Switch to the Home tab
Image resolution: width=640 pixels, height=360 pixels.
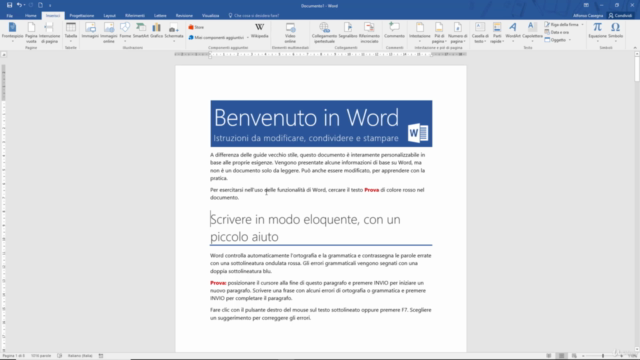point(31,16)
